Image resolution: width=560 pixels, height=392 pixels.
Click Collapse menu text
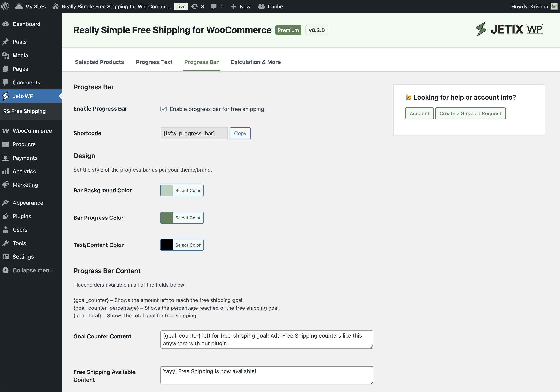[x=32, y=270]
